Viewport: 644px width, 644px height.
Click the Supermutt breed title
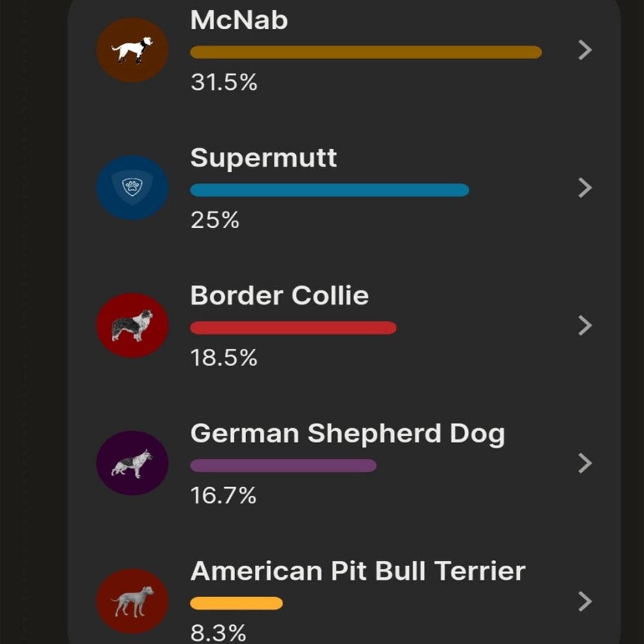point(264,158)
